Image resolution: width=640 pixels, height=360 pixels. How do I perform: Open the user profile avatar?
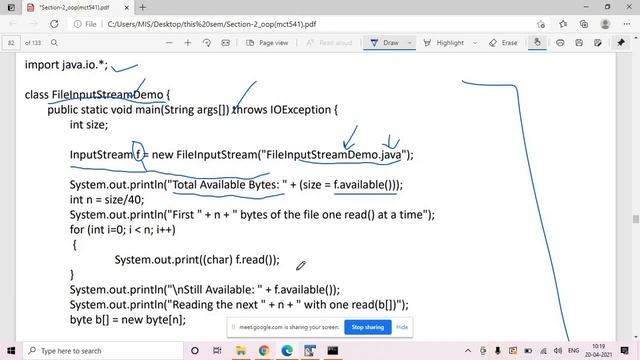point(605,24)
